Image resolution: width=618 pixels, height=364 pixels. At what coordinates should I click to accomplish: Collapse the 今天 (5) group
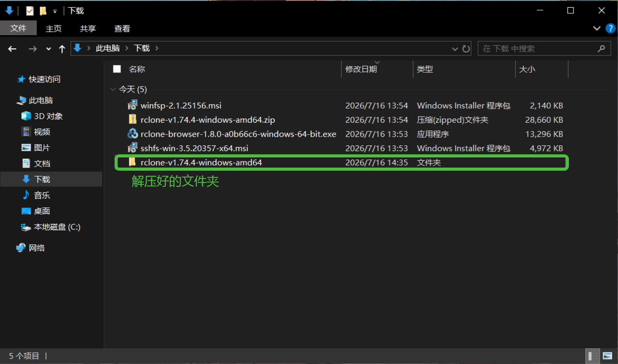coord(113,89)
